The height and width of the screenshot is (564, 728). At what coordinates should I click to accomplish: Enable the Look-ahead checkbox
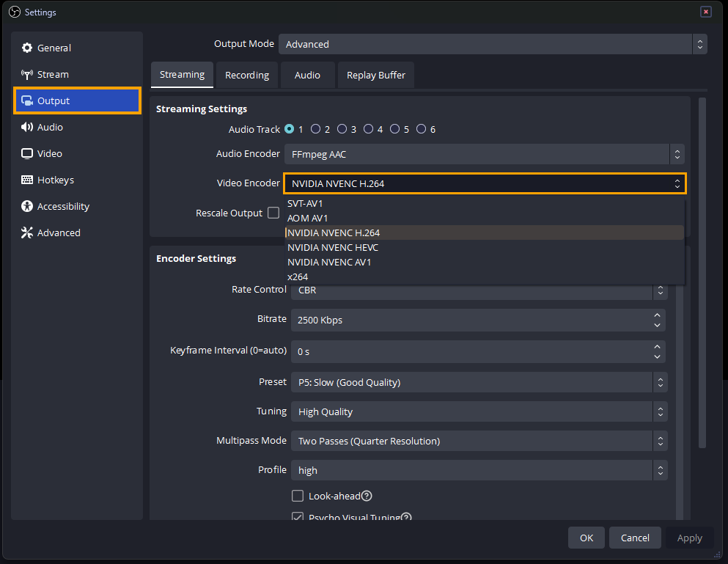tap(298, 497)
